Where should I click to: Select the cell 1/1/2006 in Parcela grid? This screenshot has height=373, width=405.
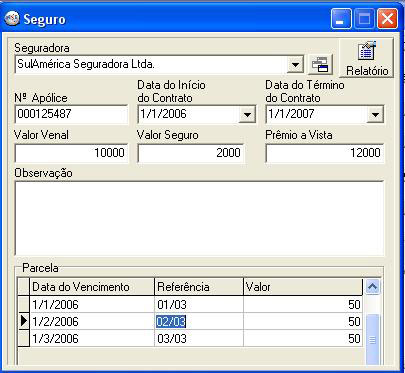click(x=92, y=304)
